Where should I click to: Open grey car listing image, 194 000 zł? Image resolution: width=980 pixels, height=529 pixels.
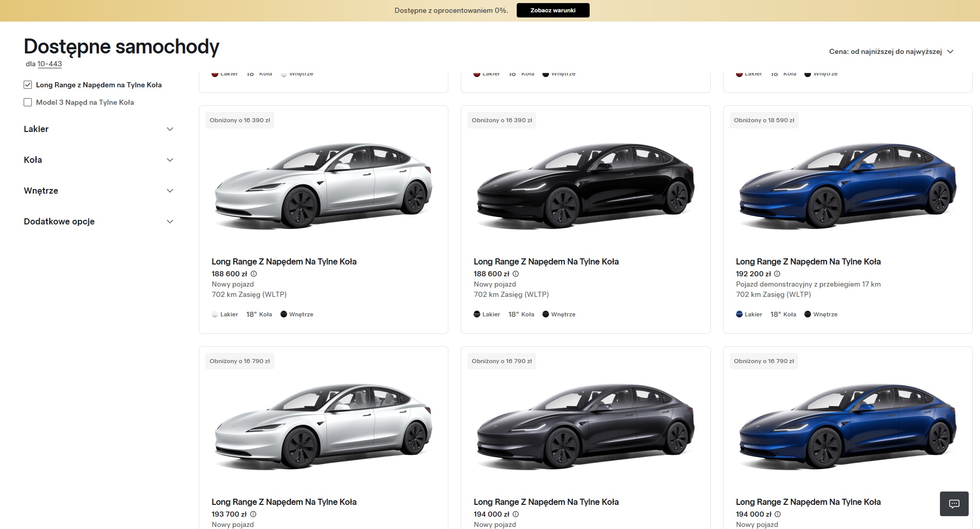pyautogui.click(x=586, y=428)
